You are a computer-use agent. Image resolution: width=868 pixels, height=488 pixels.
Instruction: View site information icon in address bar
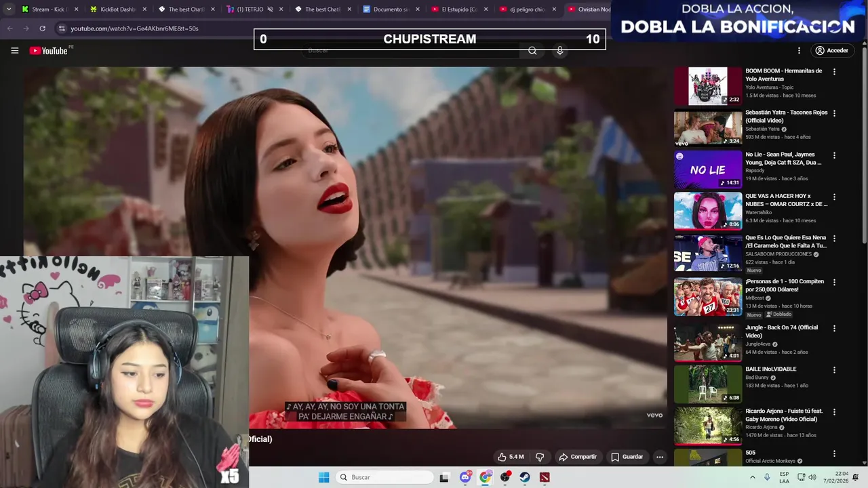coord(62,28)
